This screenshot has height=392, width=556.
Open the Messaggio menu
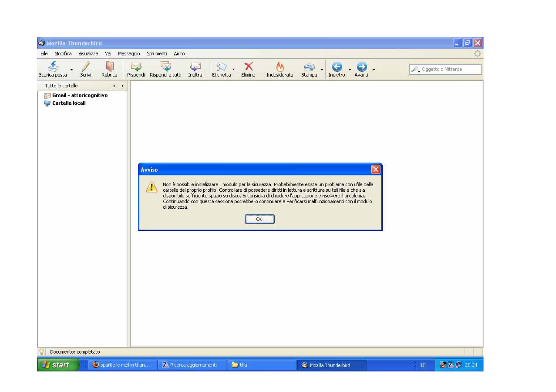pos(129,53)
